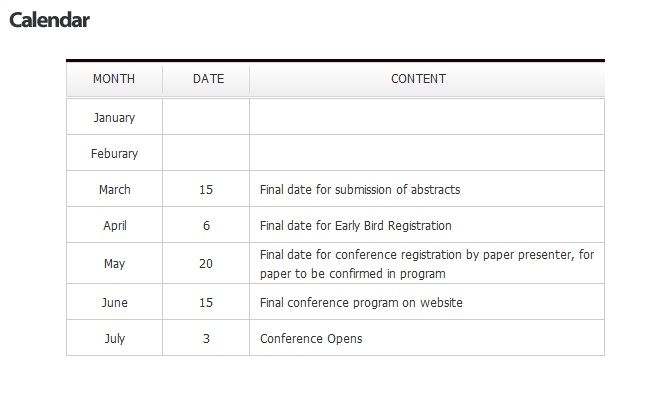Select the paper presenter registration deadline text

tap(427, 264)
